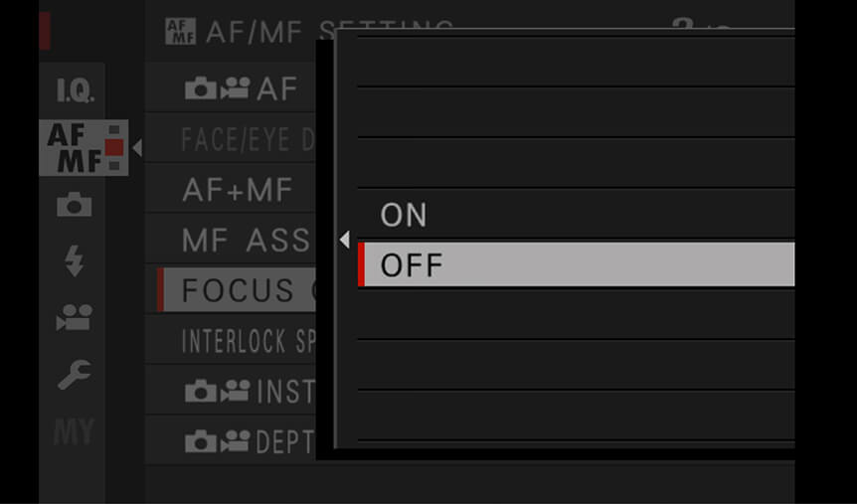Click the page indicator squares on AF MF tab
This screenshot has height=504, width=857.
click(x=113, y=147)
